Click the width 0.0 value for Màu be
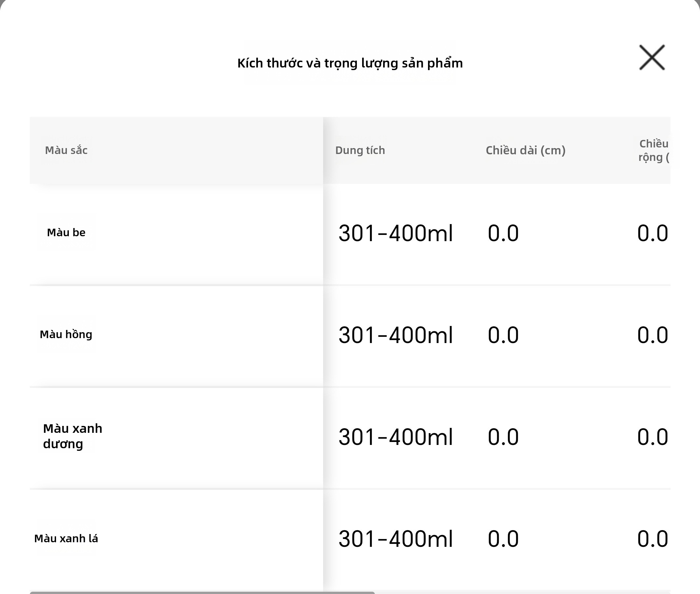This screenshot has height=594, width=700. tap(652, 233)
